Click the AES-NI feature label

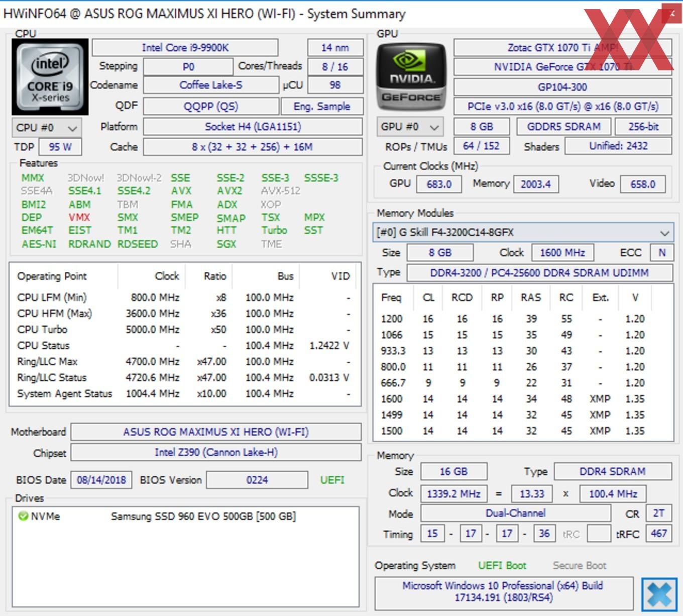pyautogui.click(x=39, y=244)
